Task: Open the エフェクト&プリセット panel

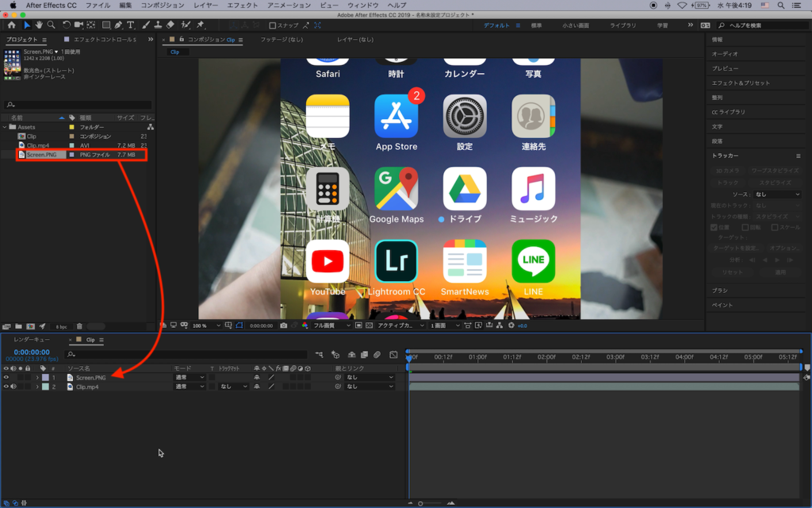Action: tap(741, 83)
